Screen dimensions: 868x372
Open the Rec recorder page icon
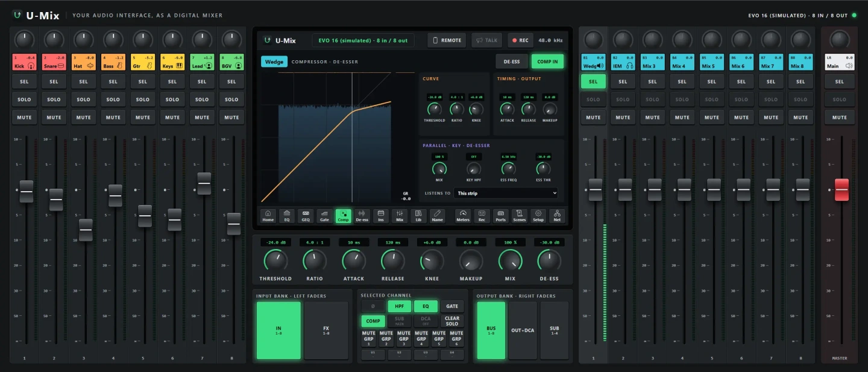click(x=482, y=216)
